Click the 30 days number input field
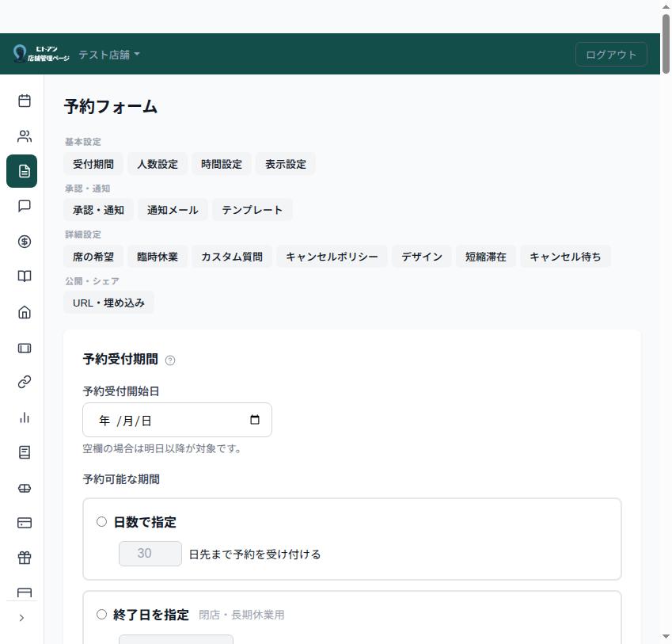This screenshot has width=672, height=644. [150, 554]
